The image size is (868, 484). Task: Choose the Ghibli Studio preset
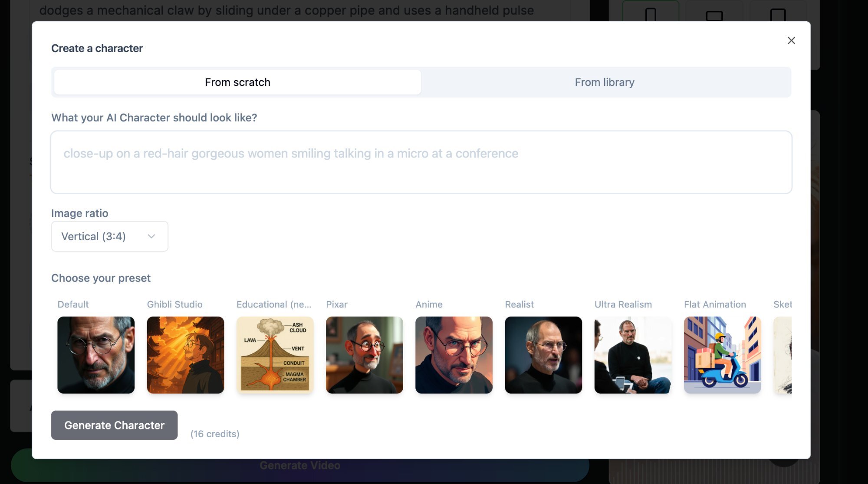[x=185, y=355]
